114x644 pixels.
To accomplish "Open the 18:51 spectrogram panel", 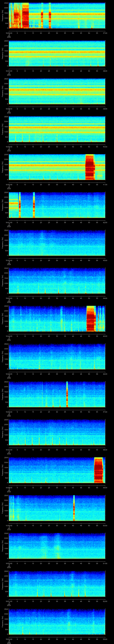I will [x=57, y=584].
